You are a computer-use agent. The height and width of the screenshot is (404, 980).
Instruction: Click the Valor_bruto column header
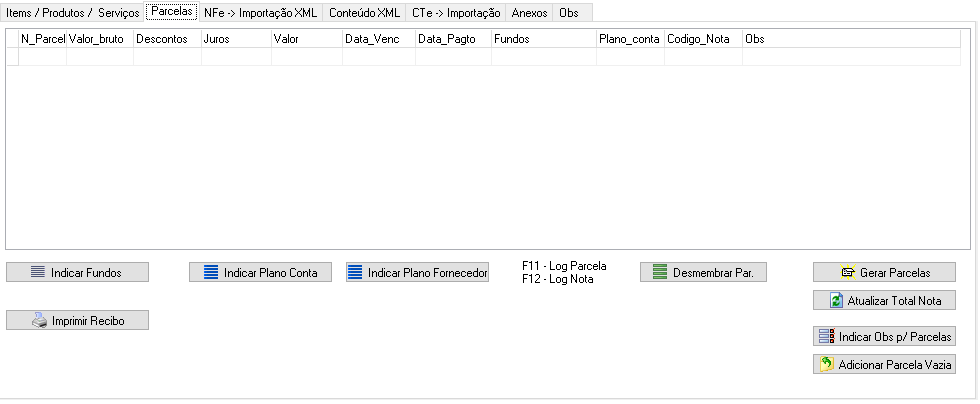point(99,39)
